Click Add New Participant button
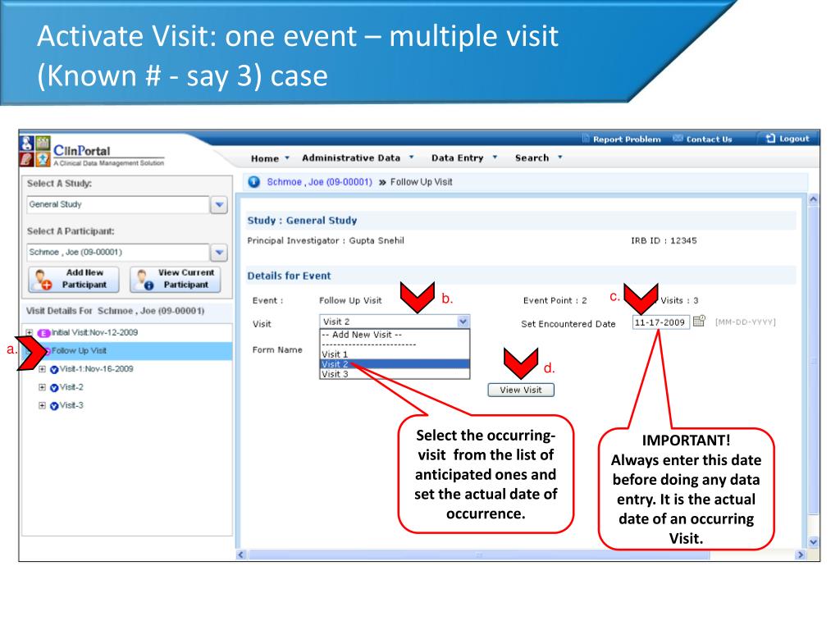840x630 pixels. point(73,279)
